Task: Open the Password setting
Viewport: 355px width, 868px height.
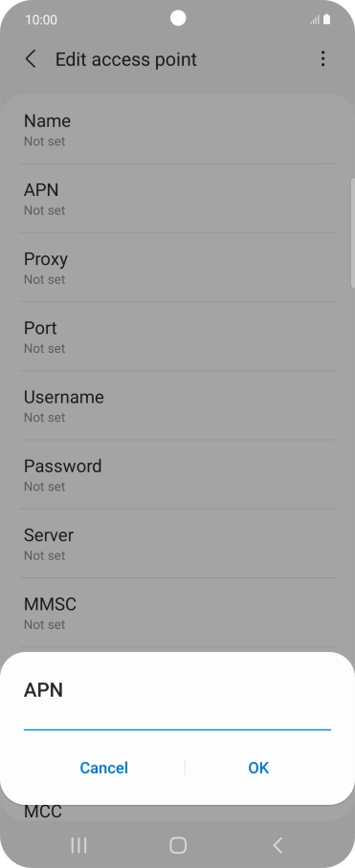Action: 177,475
